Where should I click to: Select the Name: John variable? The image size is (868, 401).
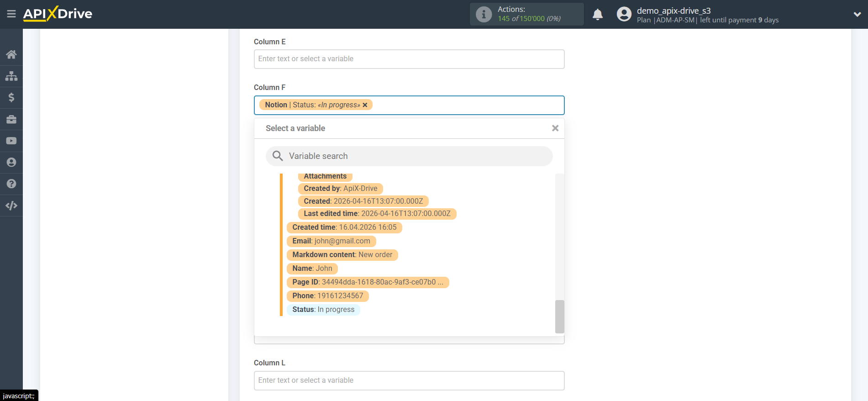[x=312, y=269]
